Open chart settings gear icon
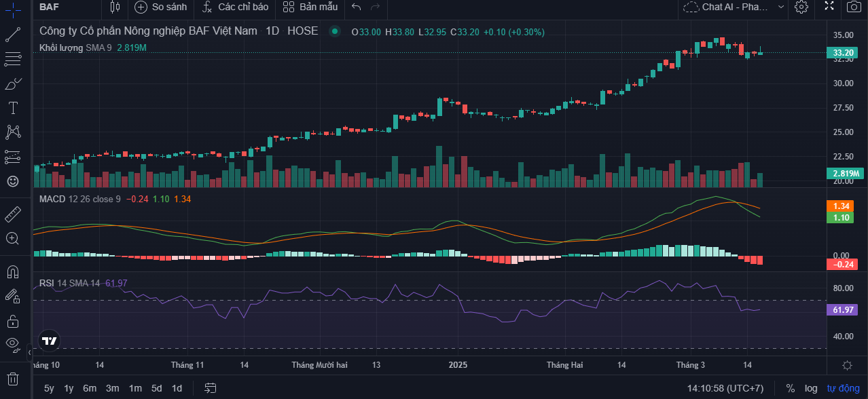868x399 pixels. (x=801, y=7)
